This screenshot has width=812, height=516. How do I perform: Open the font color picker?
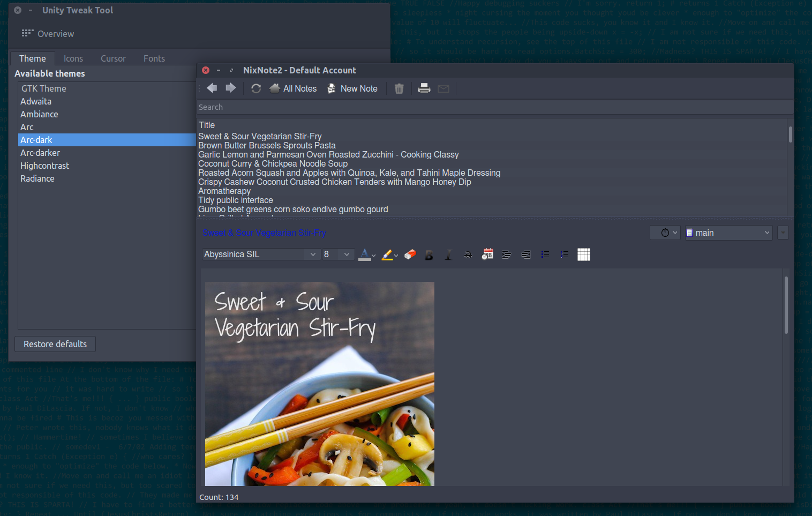[x=367, y=255]
